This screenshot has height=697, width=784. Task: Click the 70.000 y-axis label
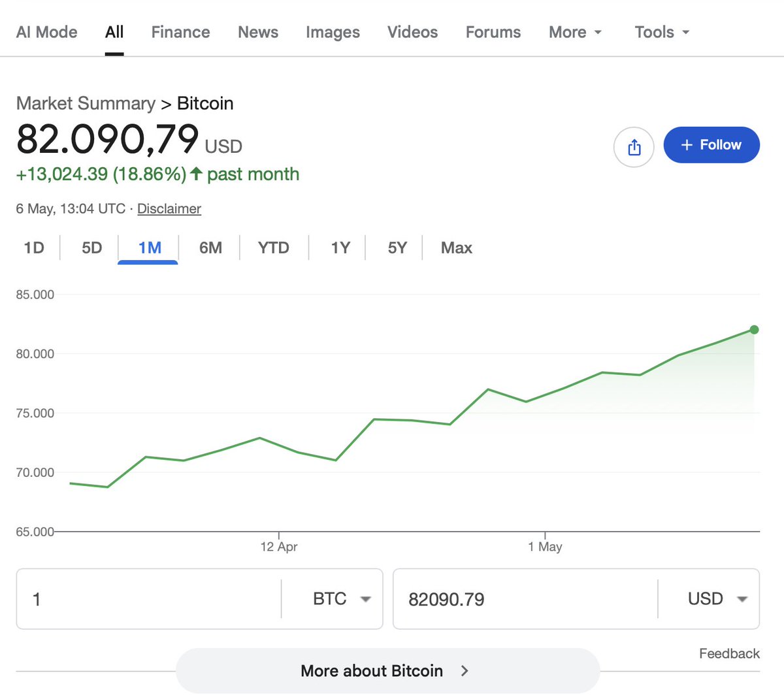35,473
